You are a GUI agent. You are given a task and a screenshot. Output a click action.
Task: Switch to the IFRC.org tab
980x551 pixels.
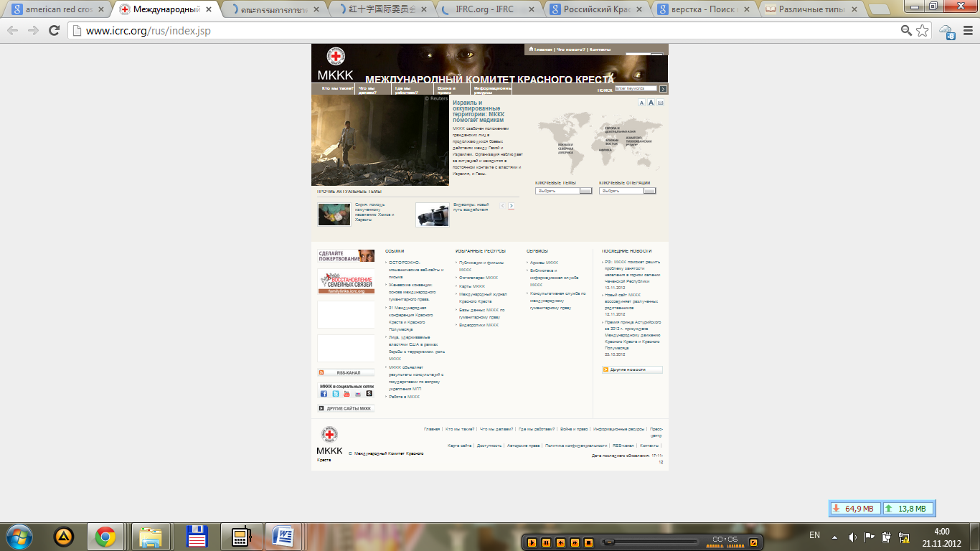click(490, 9)
